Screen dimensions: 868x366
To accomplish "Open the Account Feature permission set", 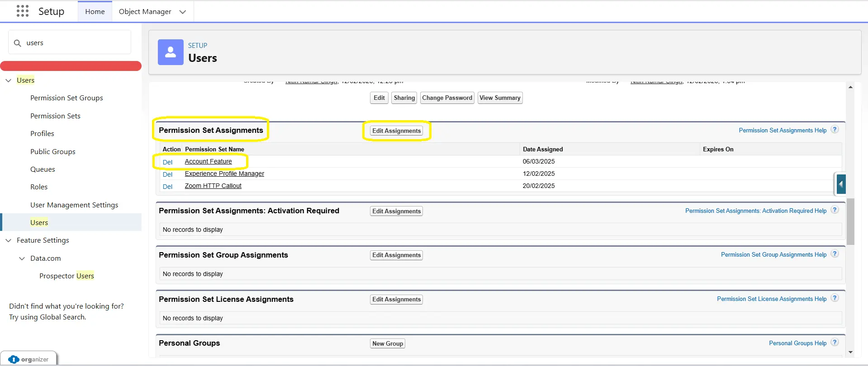I will [x=208, y=161].
